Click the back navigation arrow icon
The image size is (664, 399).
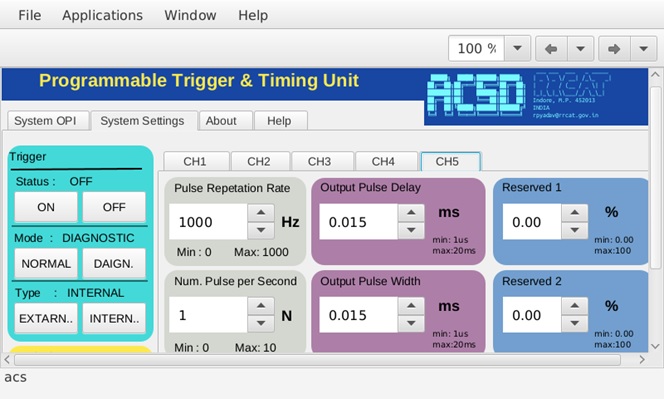[551, 49]
